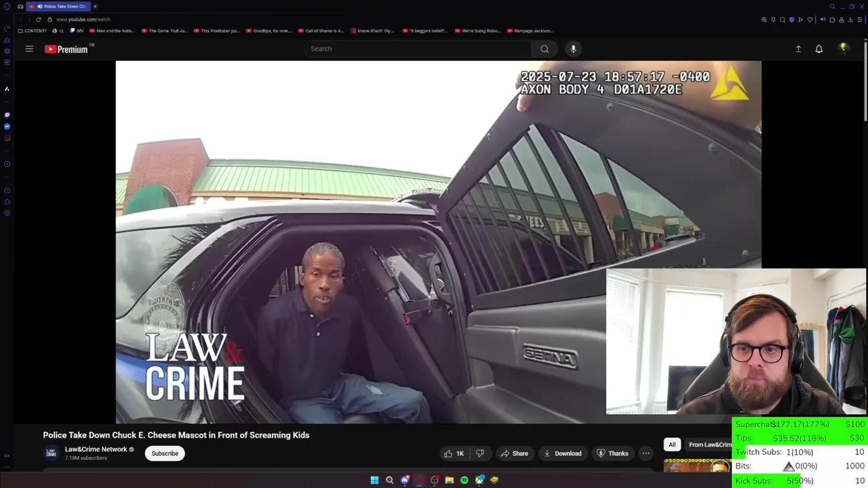Click the video title text
The width and height of the screenshot is (868, 488).
[176, 435]
